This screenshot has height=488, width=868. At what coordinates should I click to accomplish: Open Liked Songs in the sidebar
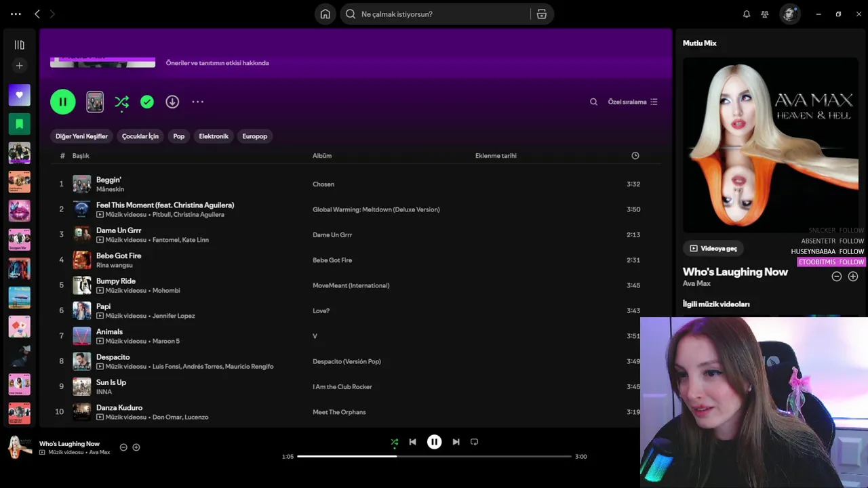click(19, 95)
